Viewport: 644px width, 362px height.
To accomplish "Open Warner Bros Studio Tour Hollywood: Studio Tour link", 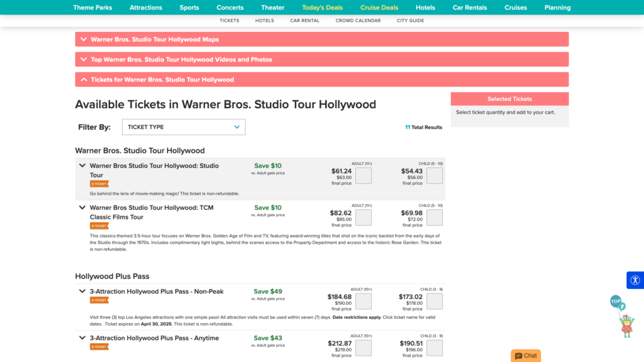I will [x=155, y=170].
